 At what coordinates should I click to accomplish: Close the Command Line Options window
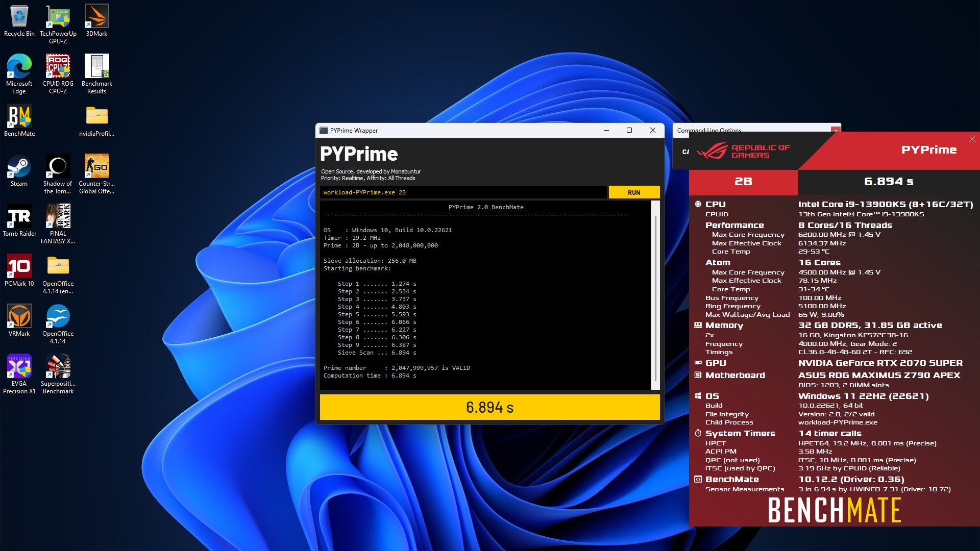click(836, 130)
